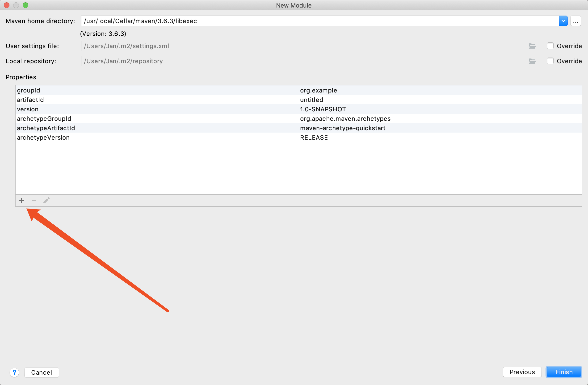Click the Finish button

click(x=563, y=372)
